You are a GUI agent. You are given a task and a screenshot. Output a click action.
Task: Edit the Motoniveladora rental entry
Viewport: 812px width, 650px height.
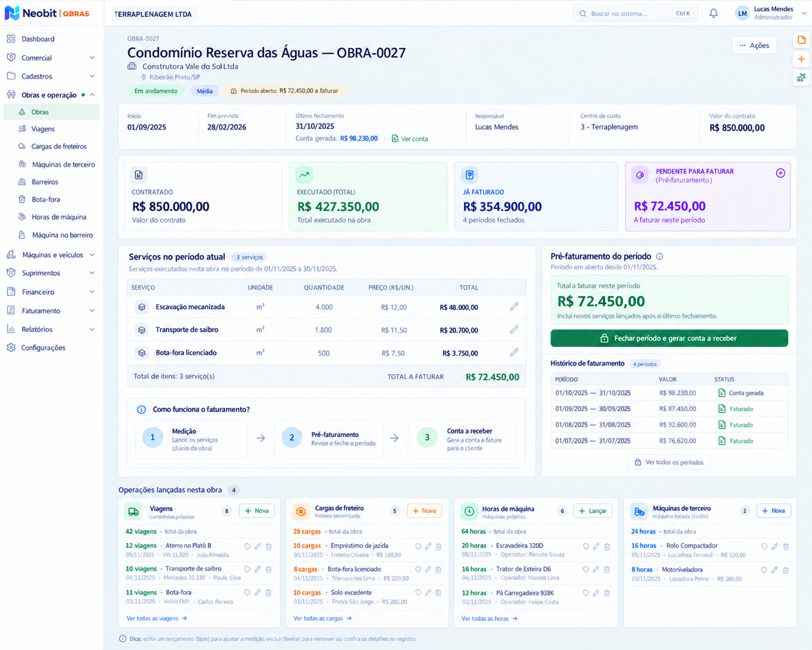[774, 570]
